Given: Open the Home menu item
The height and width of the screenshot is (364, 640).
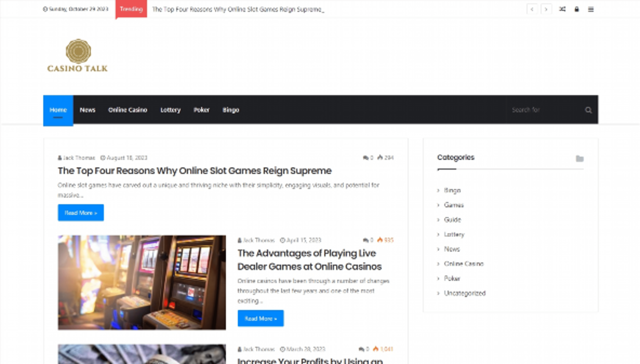Looking at the screenshot, I should (58, 110).
